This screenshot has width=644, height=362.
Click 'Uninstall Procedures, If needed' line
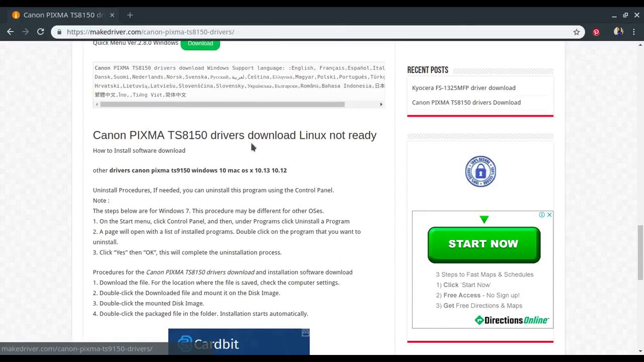point(213,190)
